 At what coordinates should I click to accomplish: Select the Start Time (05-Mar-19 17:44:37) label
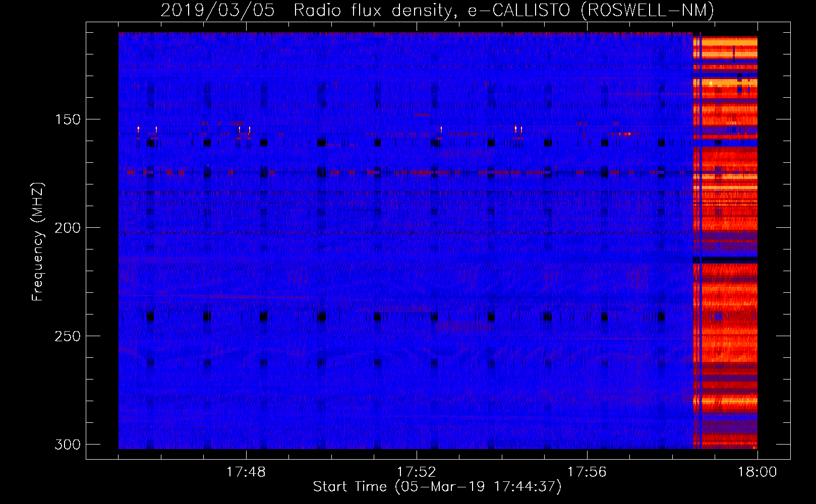[437, 487]
